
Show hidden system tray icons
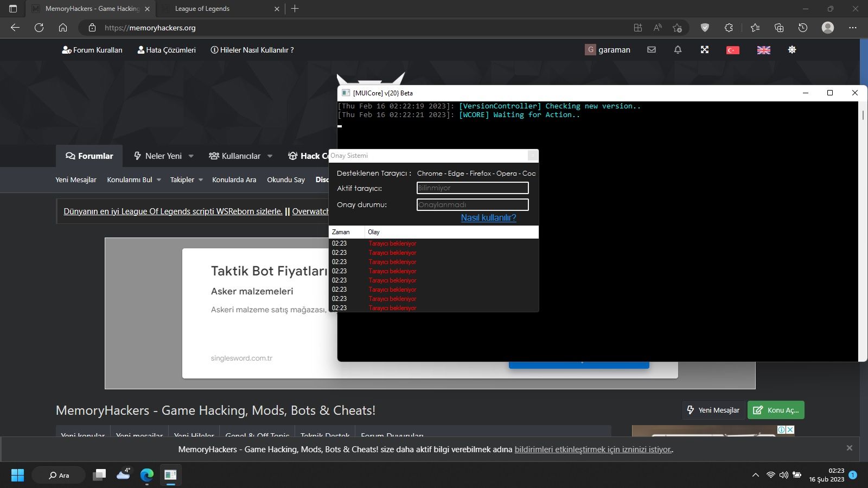pos(755,475)
